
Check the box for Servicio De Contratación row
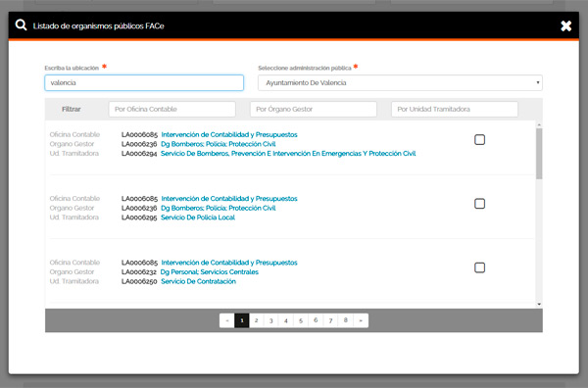tap(479, 267)
